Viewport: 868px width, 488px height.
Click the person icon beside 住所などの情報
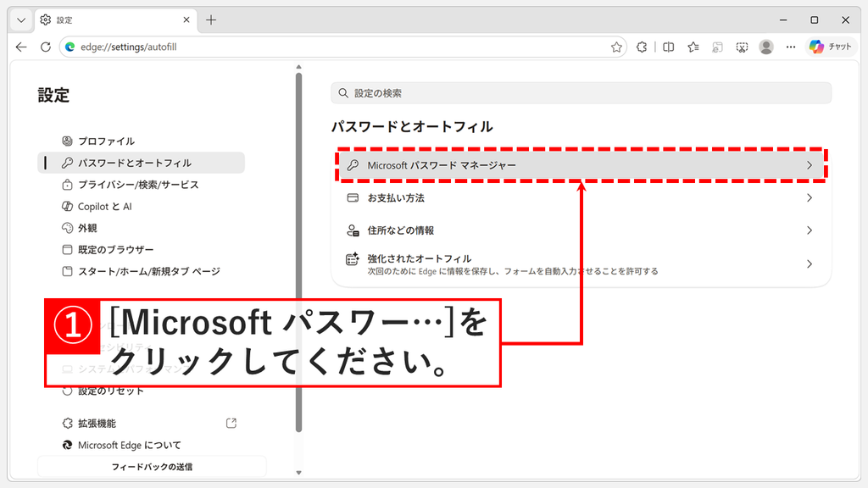click(353, 230)
